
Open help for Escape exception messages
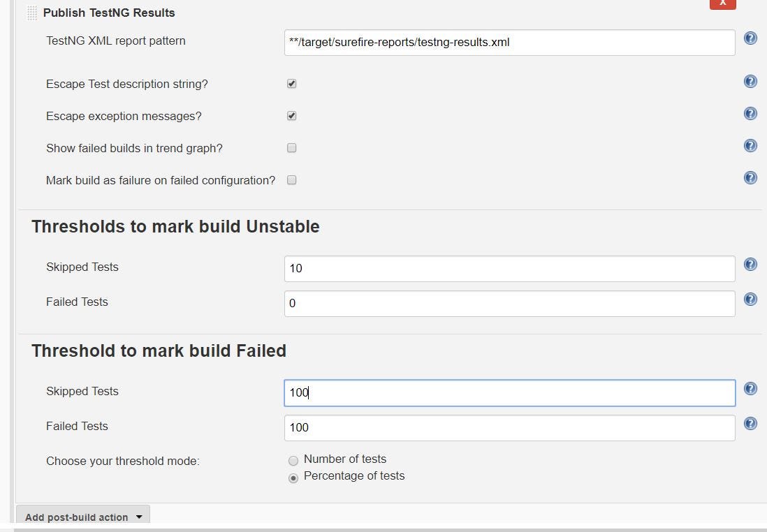750,113
